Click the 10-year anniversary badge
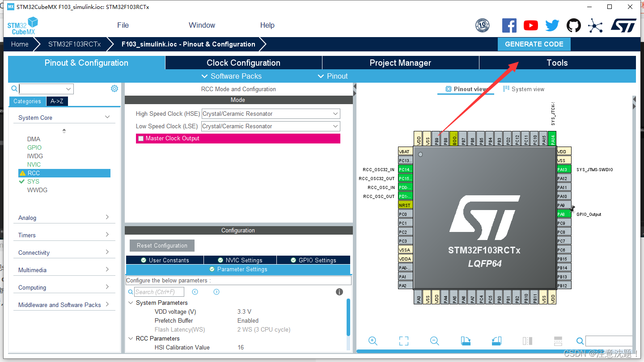 click(x=483, y=25)
